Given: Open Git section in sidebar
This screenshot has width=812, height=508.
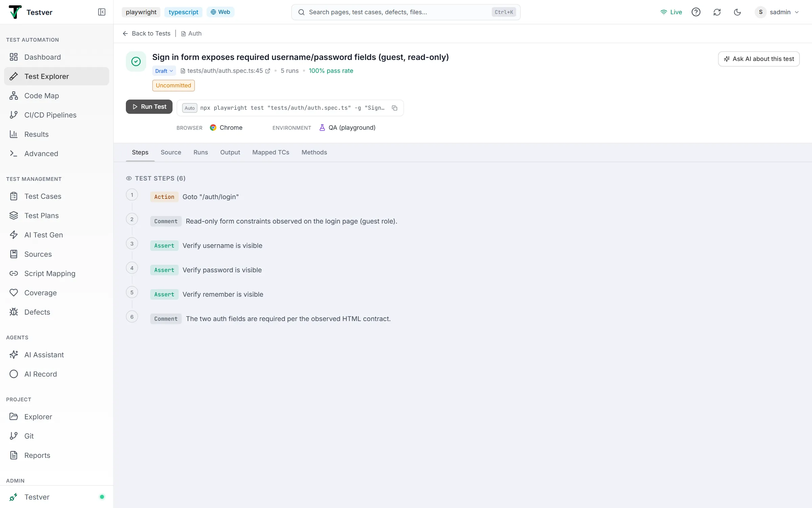Looking at the screenshot, I should [x=57, y=436].
